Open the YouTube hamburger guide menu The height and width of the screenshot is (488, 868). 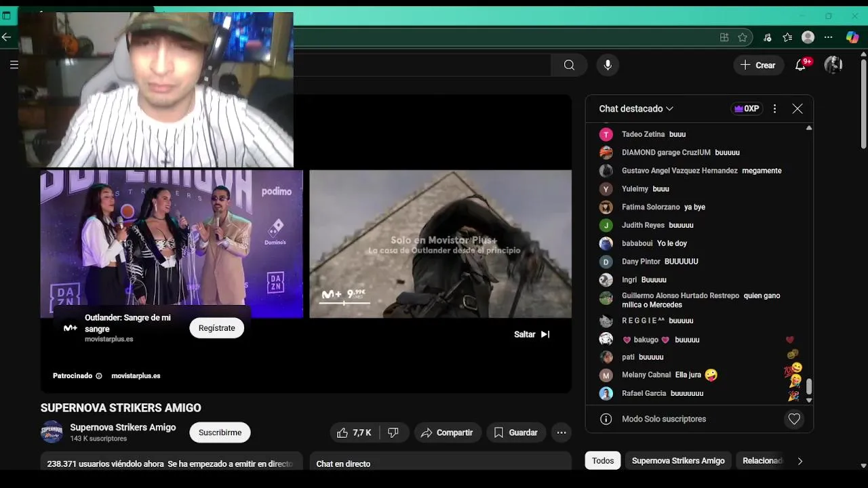(14, 65)
